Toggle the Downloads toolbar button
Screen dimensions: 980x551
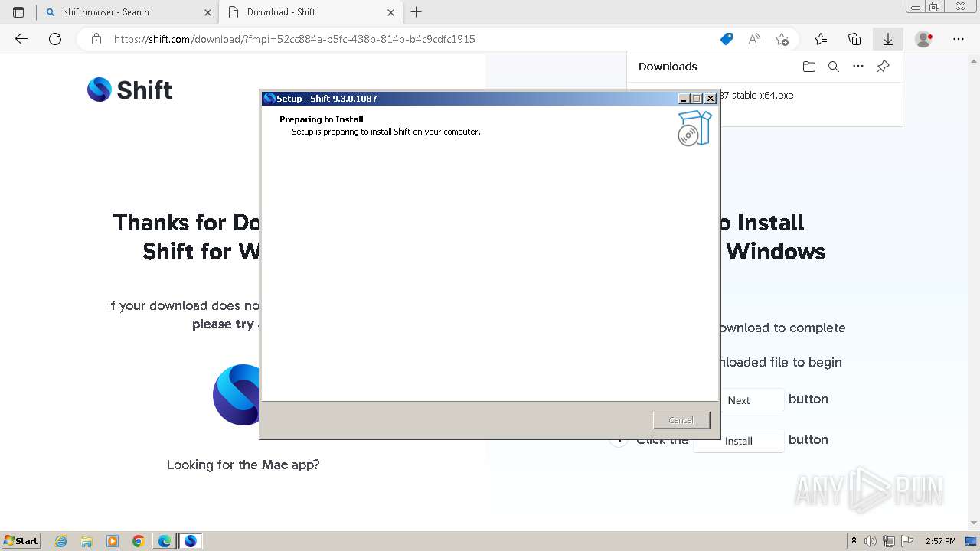pos(888,39)
